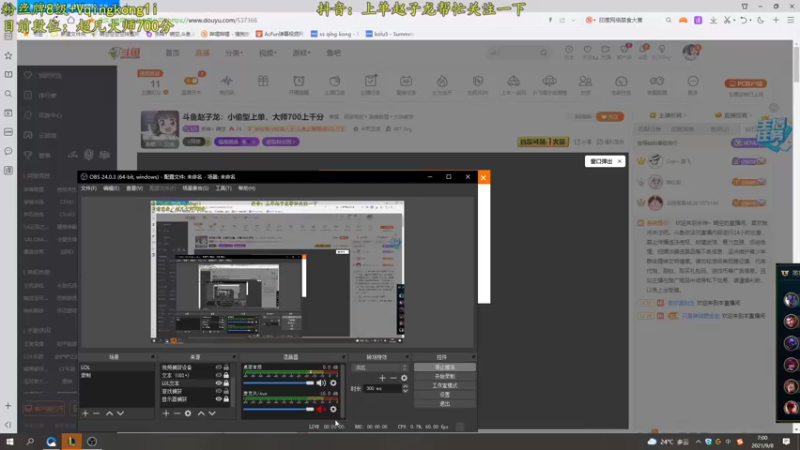Open the bookmarks star in the browser sidebar
Screen dimensions: 800x450
(8, 55)
